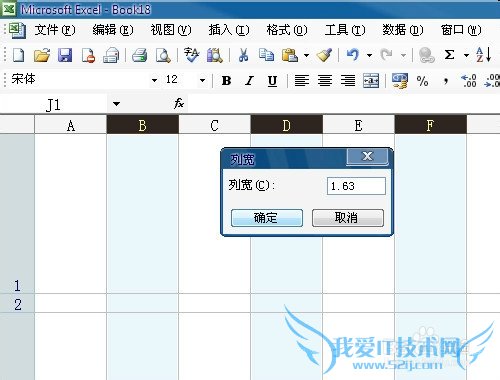Select column E header

pyautogui.click(x=358, y=125)
